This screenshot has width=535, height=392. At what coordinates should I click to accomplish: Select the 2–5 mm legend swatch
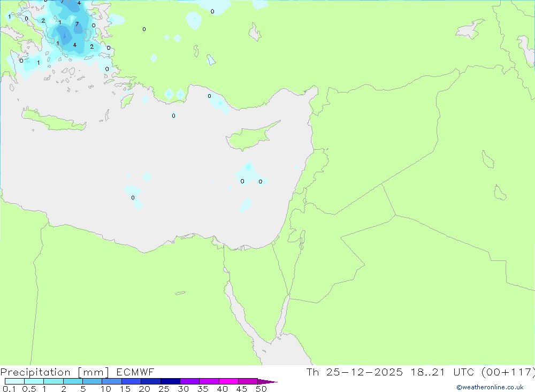point(73,381)
